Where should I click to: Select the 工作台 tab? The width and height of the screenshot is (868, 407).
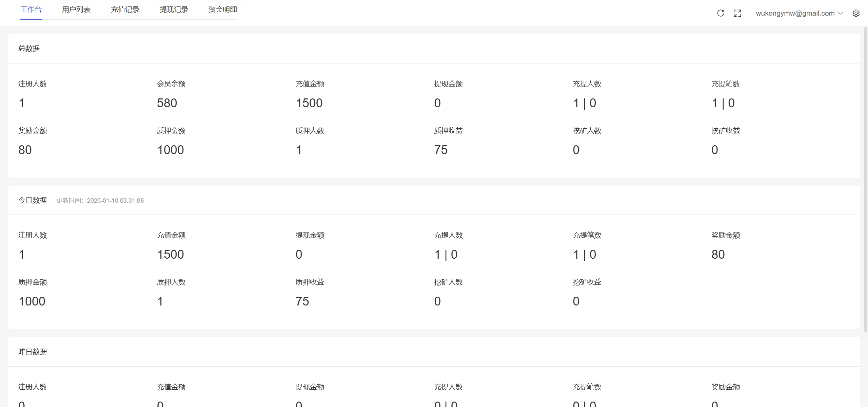tap(31, 10)
